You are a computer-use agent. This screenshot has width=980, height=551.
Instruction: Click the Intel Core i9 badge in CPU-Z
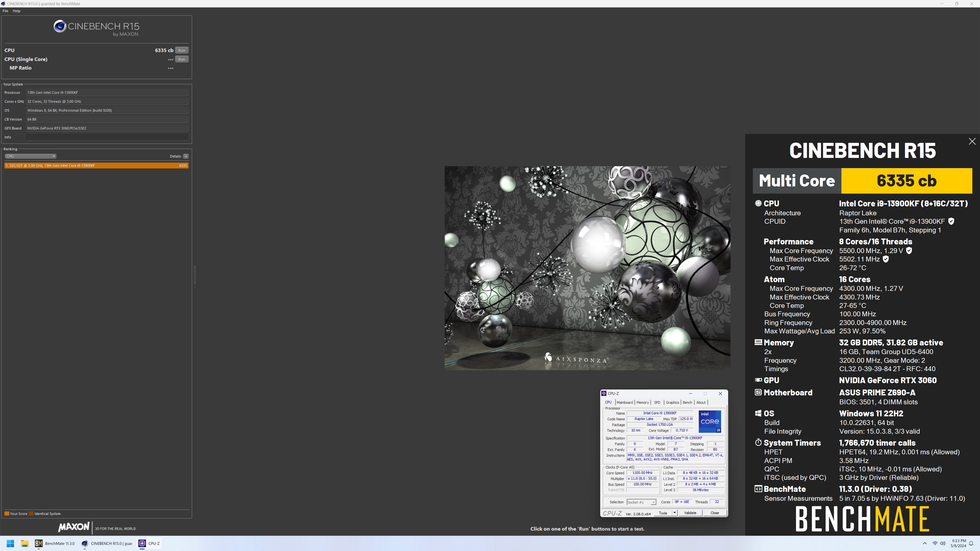click(709, 421)
